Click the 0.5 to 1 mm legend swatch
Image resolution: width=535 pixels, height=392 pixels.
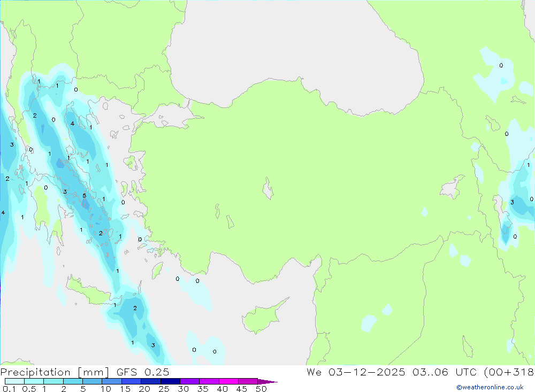click(34, 381)
